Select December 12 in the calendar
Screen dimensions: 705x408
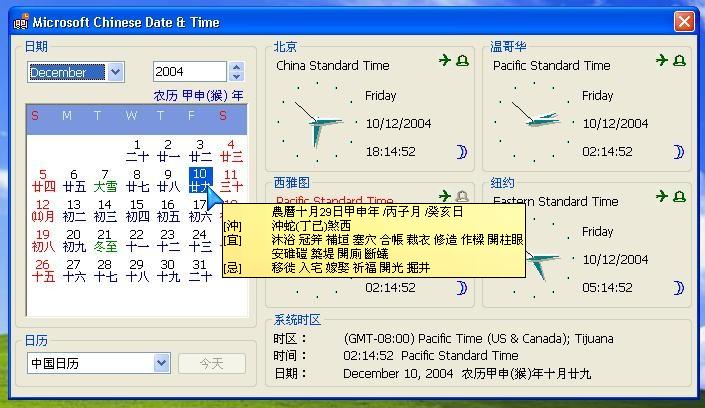(x=43, y=211)
